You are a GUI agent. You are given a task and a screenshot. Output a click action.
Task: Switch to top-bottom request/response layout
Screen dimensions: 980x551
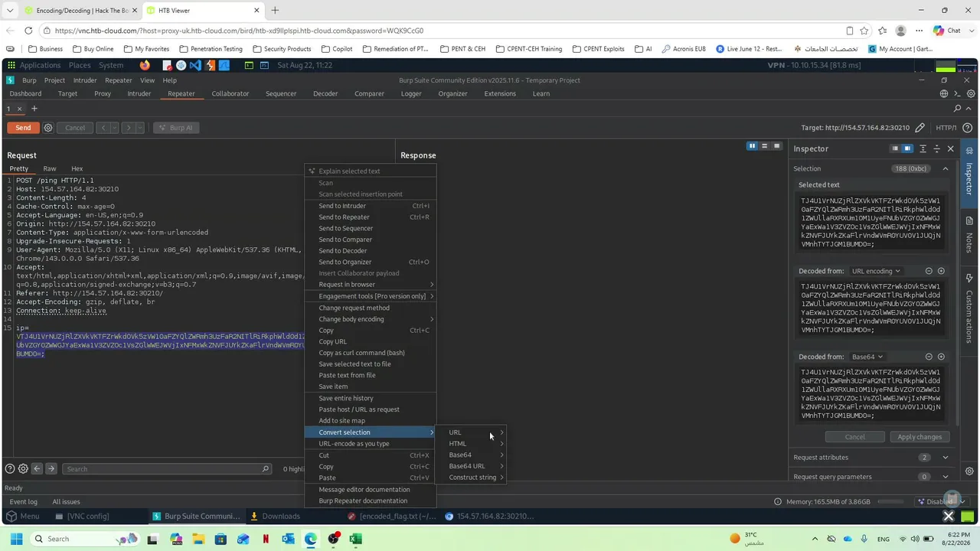[x=764, y=146]
